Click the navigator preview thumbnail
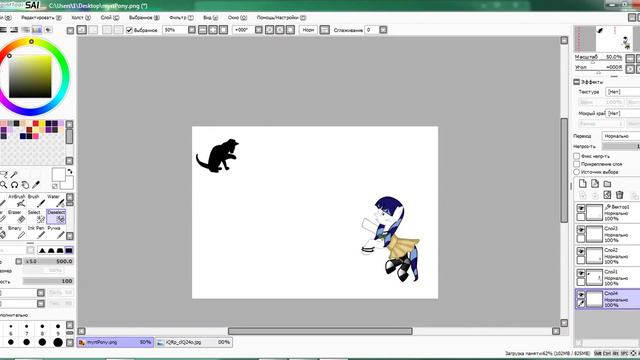The image size is (640, 360). [x=607, y=38]
